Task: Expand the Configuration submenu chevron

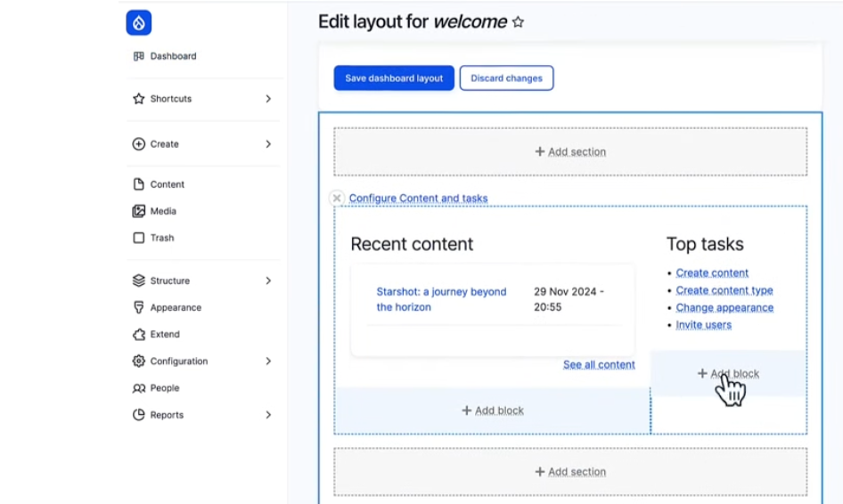Action: (x=268, y=361)
